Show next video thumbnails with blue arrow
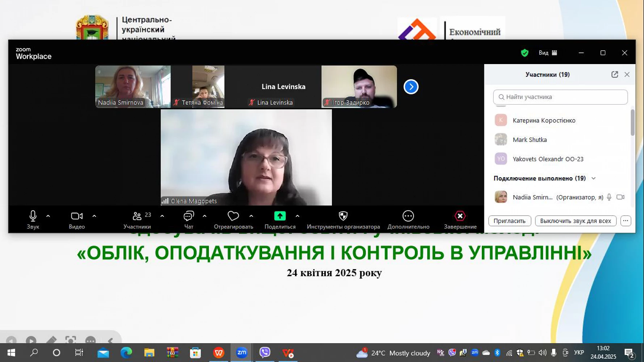The image size is (644, 362). [411, 87]
